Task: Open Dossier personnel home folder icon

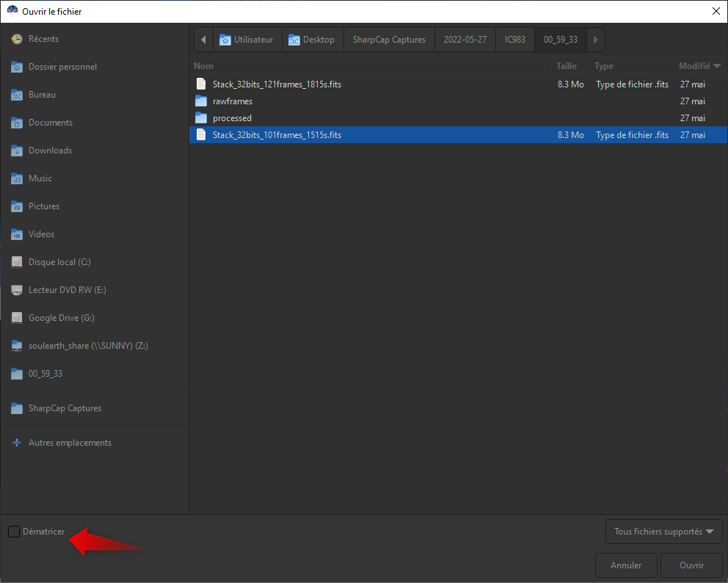Action: [x=17, y=67]
